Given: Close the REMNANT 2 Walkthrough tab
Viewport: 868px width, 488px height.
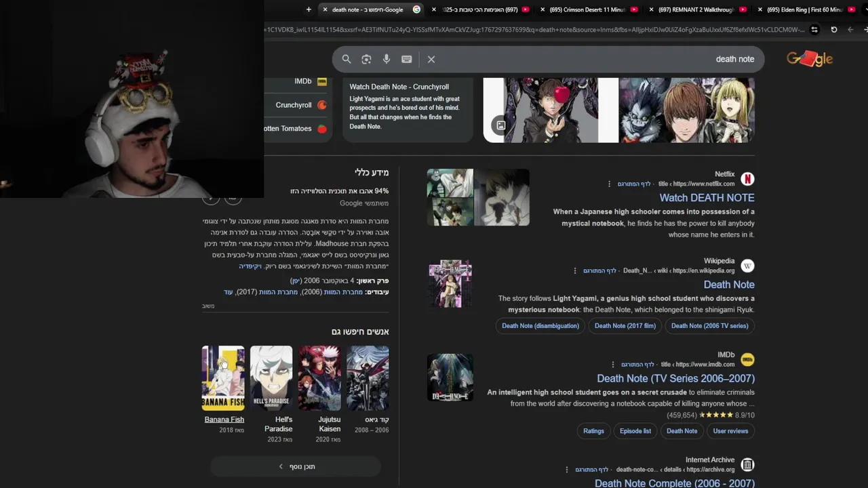Looking at the screenshot, I should [652, 9].
